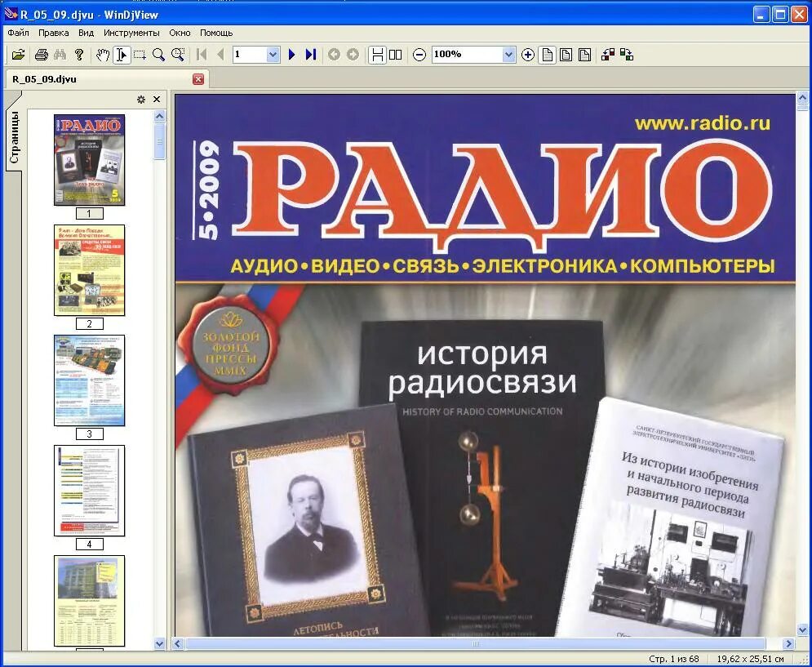812x667 pixels.
Task: Click thumbnail panel scroll down arrow
Action: 159,643
